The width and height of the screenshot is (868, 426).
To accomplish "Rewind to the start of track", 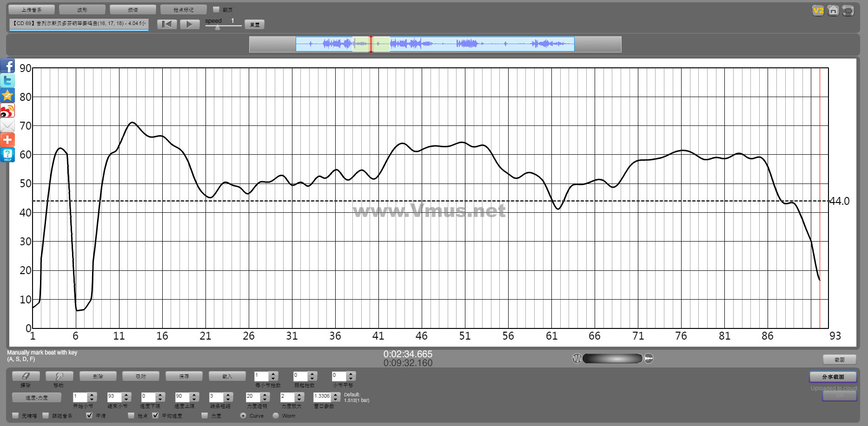I will point(167,24).
